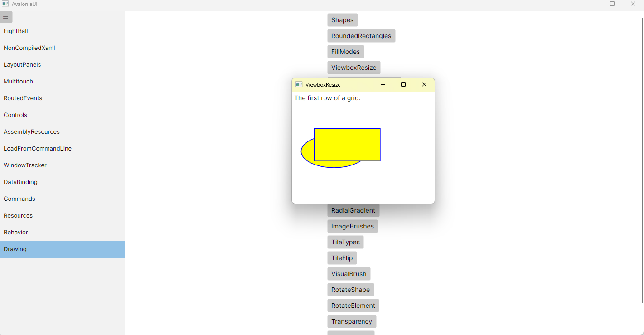Image resolution: width=644 pixels, height=335 pixels.
Task: Maximize the main AvaloniaUI window
Action: tap(612, 4)
